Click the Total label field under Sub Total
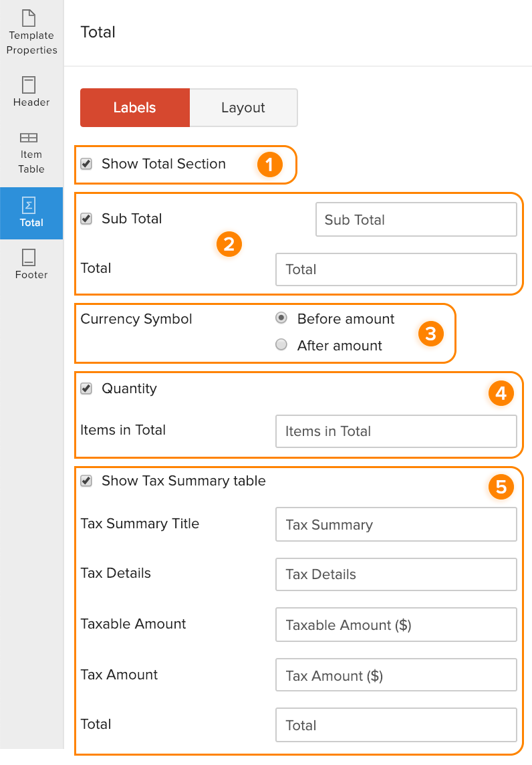Viewport: 532px width, 765px height. click(x=396, y=269)
